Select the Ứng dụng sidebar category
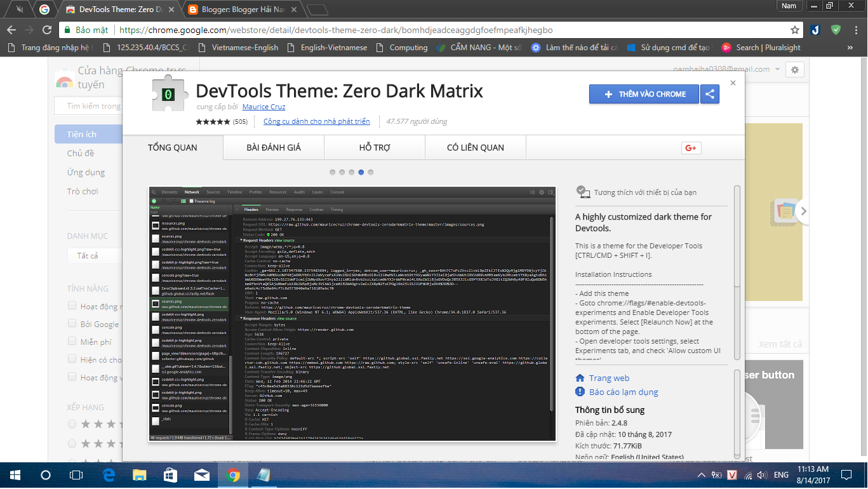This screenshot has height=489, width=868. [86, 172]
